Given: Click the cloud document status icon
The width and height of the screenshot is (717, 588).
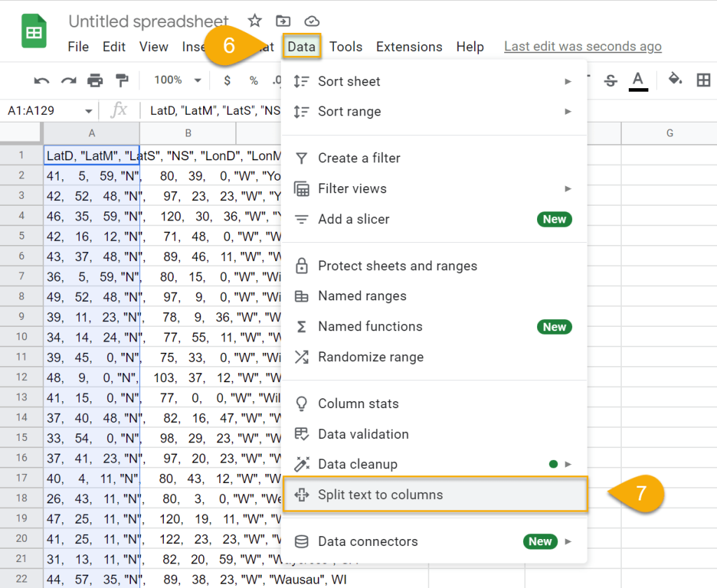Looking at the screenshot, I should pyautogui.click(x=312, y=21).
